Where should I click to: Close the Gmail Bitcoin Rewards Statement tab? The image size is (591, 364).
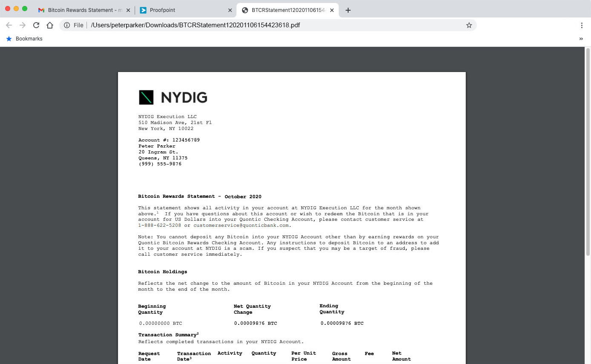tap(128, 10)
